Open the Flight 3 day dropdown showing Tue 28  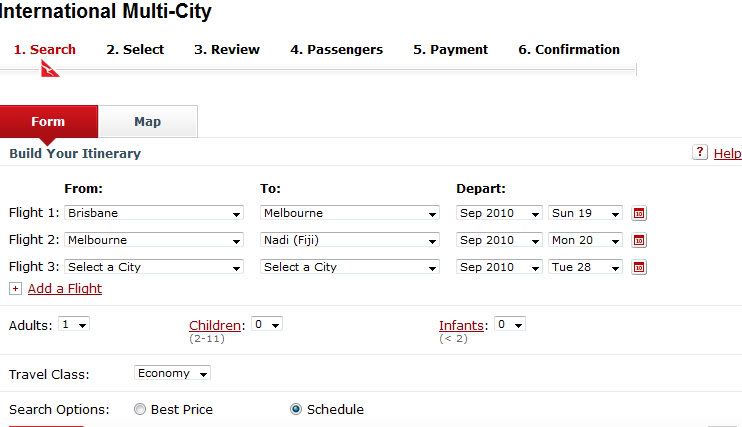click(585, 267)
